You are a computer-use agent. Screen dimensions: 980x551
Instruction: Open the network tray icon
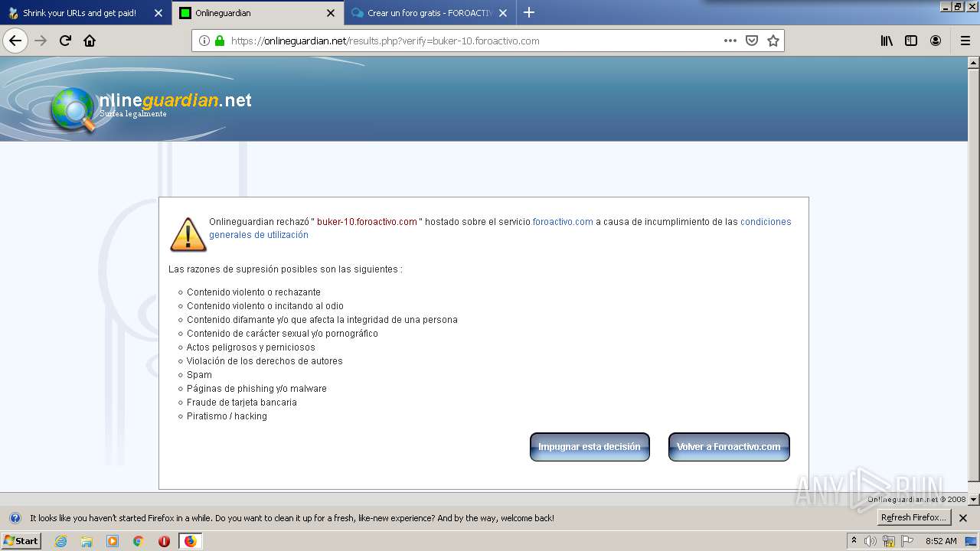point(889,541)
